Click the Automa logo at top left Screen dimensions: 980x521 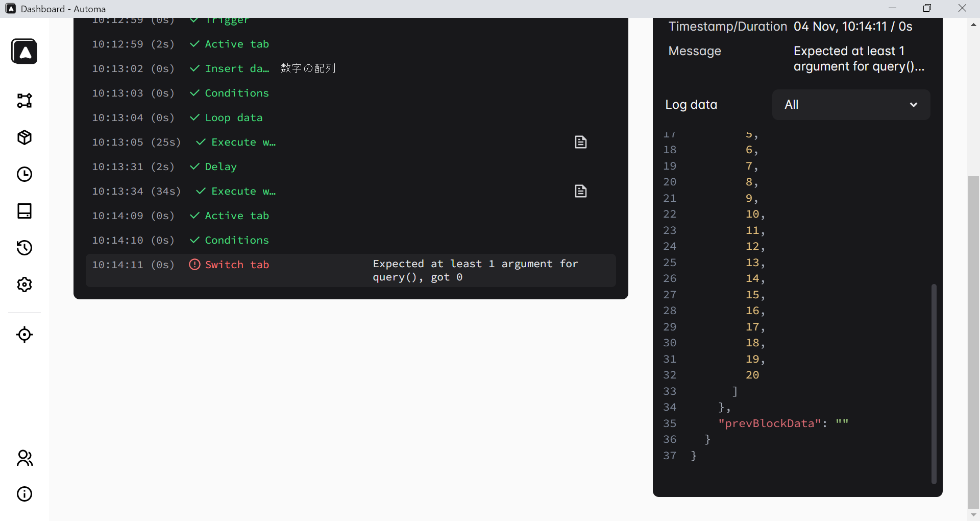point(24,51)
